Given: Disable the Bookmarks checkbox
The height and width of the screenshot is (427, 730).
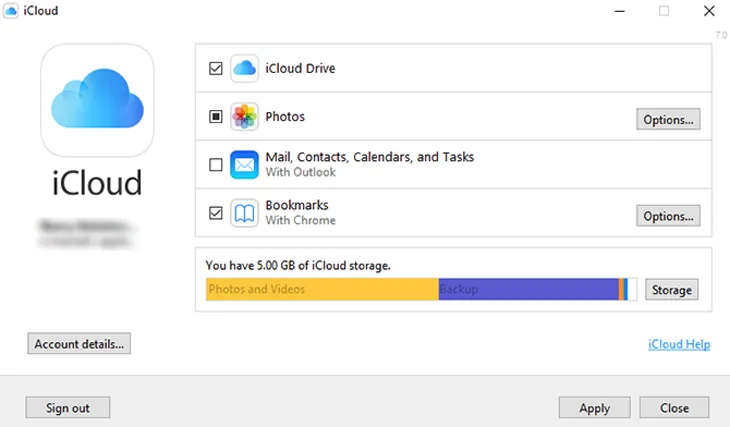Looking at the screenshot, I should pyautogui.click(x=216, y=213).
